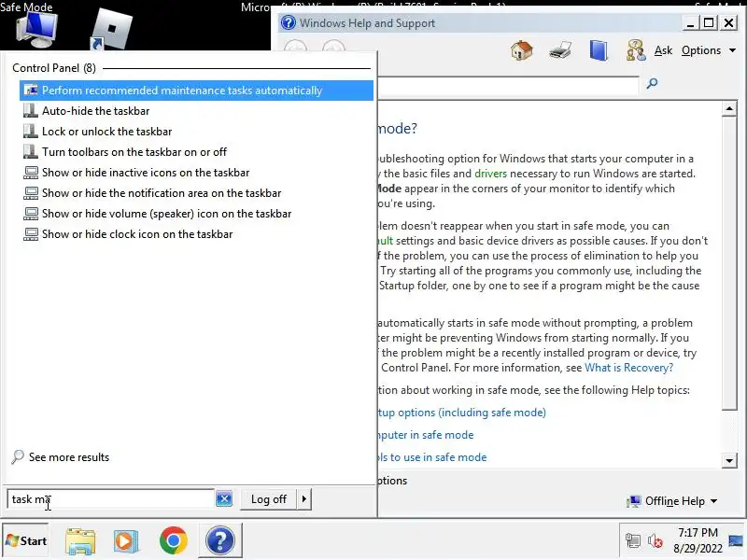This screenshot has width=747, height=560.
Task: Open the What is Recovery? link
Action: 628,368
